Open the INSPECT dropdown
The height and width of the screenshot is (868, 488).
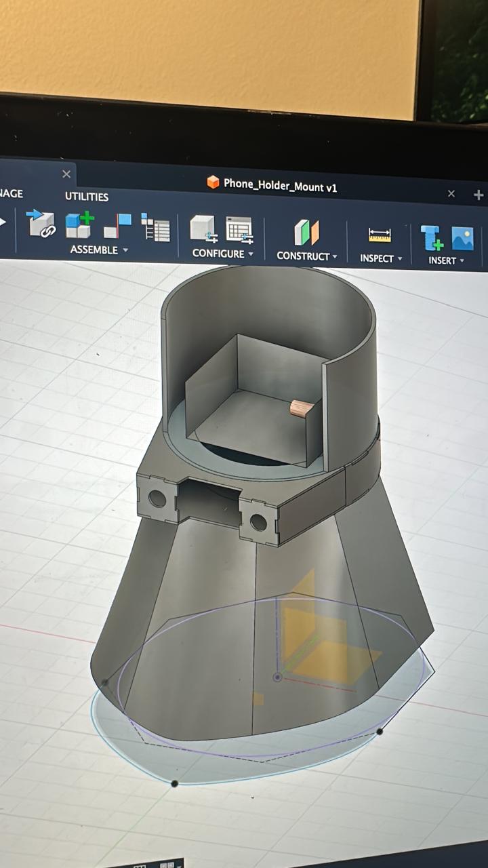click(381, 258)
